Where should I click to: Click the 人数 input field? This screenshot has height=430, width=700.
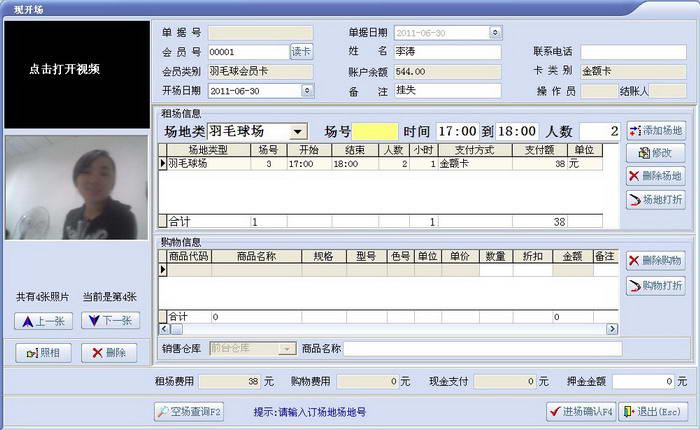[x=599, y=131]
